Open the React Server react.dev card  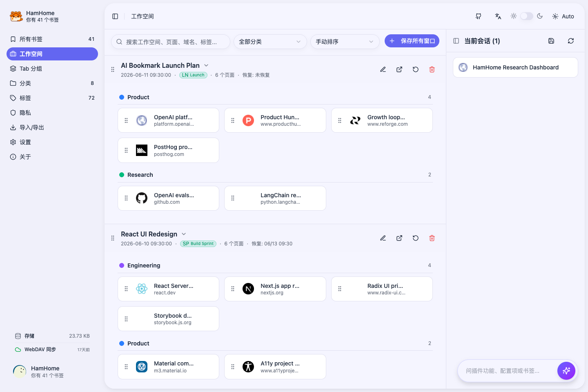(x=168, y=289)
